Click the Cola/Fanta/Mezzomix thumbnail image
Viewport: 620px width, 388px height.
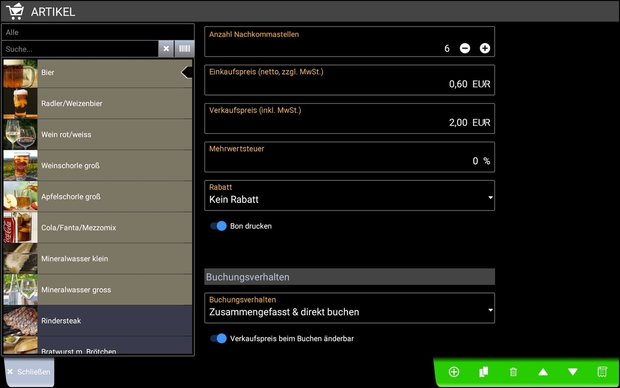(21, 228)
